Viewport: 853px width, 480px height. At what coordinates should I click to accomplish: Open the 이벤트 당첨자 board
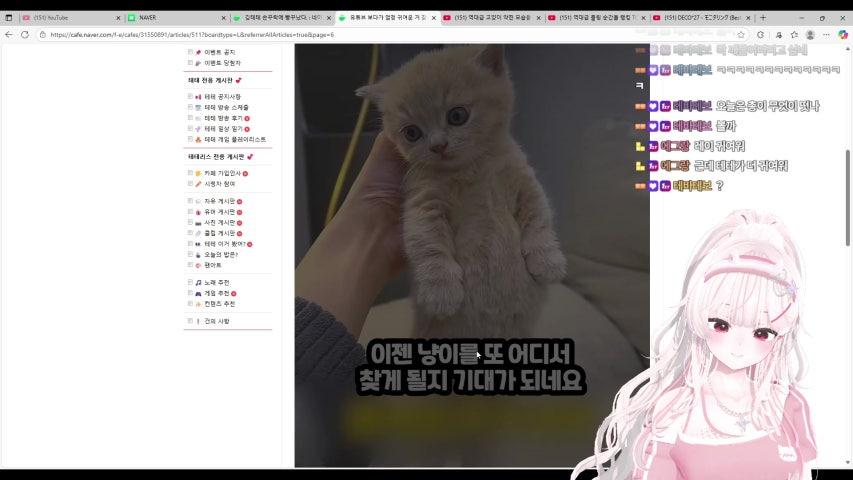pyautogui.click(x=222, y=63)
